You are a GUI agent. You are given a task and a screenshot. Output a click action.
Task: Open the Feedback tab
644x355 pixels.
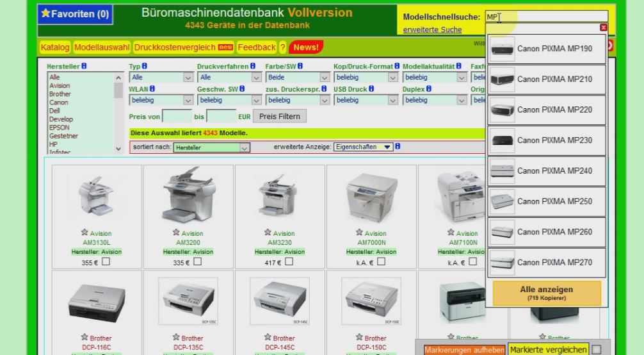[x=257, y=47]
